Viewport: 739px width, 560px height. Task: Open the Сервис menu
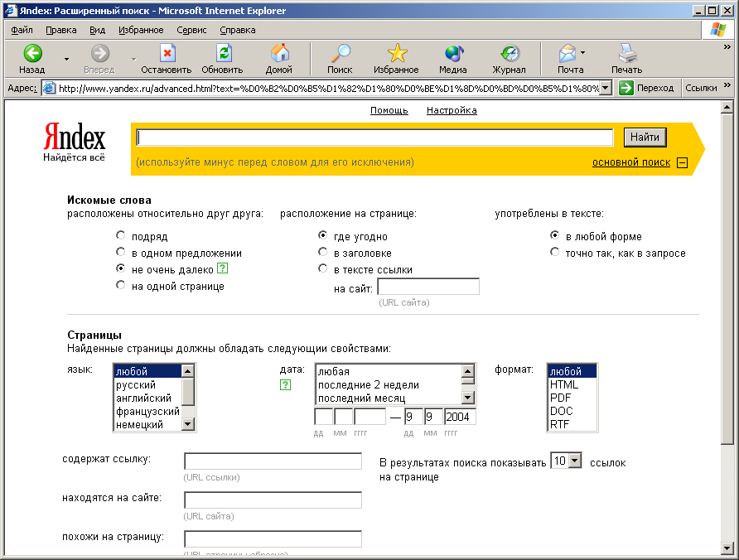tap(191, 30)
